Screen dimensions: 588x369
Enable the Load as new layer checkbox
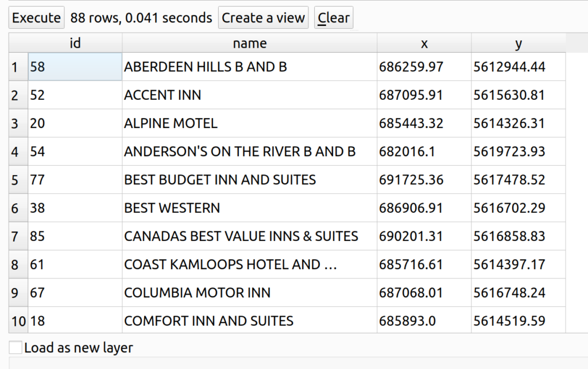click(16, 348)
